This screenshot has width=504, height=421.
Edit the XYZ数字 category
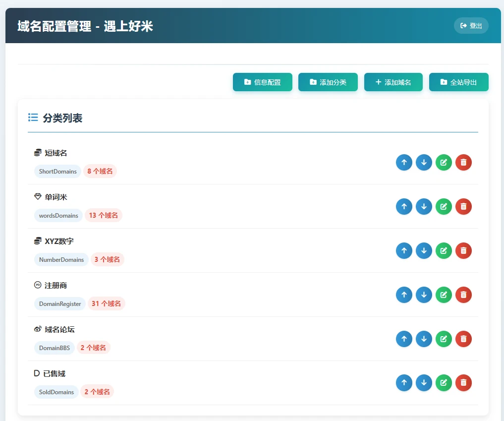point(444,250)
